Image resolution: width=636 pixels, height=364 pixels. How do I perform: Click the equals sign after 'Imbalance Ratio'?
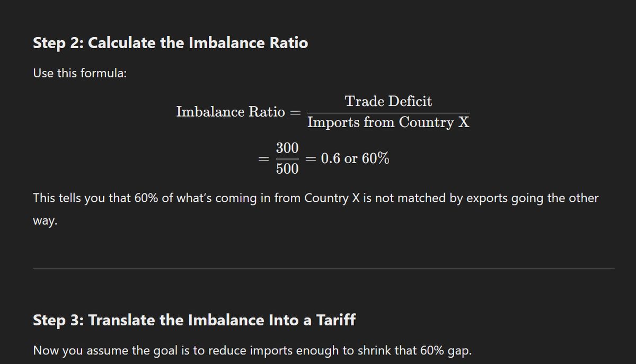pyautogui.click(x=296, y=112)
